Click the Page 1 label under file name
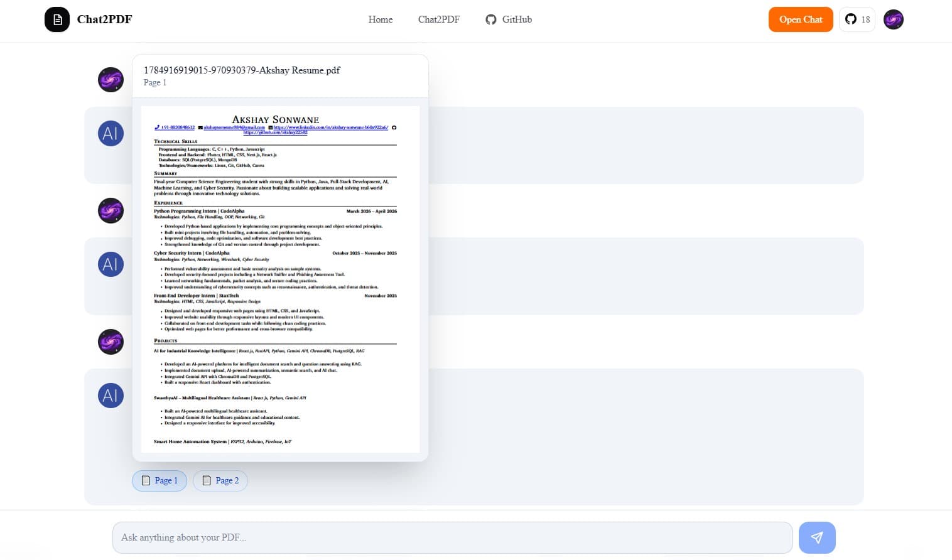The image size is (952, 560). point(155,83)
